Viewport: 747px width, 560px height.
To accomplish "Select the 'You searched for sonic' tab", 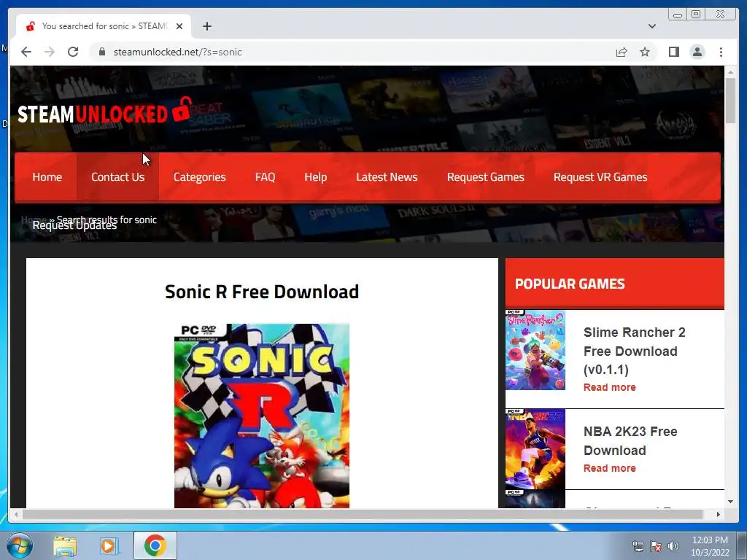I will tap(104, 26).
